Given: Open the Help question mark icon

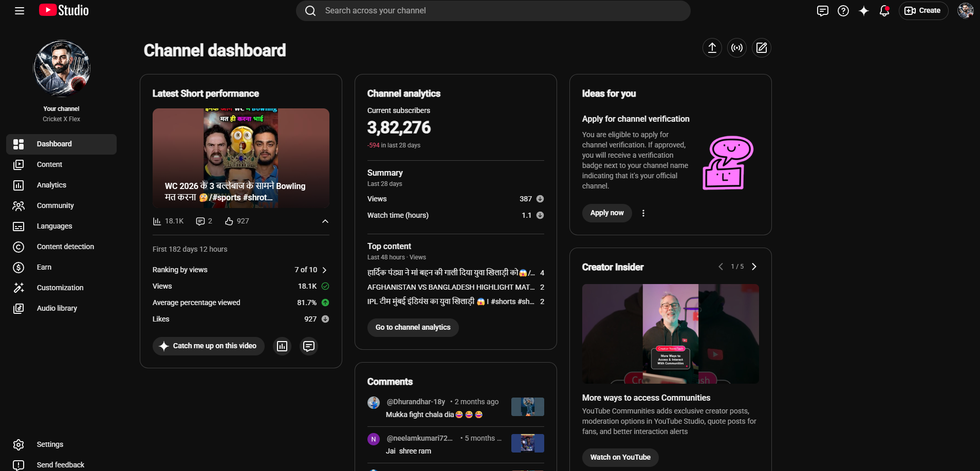Looking at the screenshot, I should click(x=843, y=11).
